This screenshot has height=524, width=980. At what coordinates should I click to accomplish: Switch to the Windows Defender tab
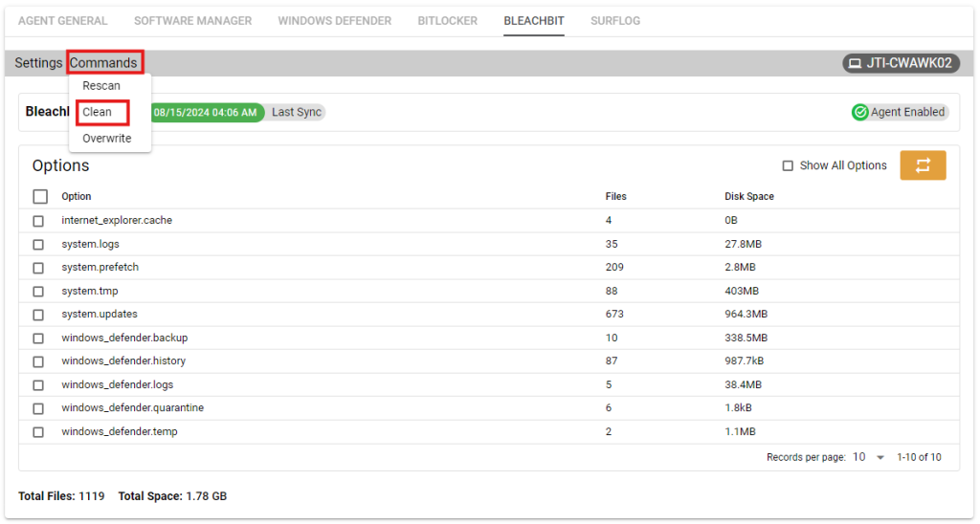pos(334,21)
